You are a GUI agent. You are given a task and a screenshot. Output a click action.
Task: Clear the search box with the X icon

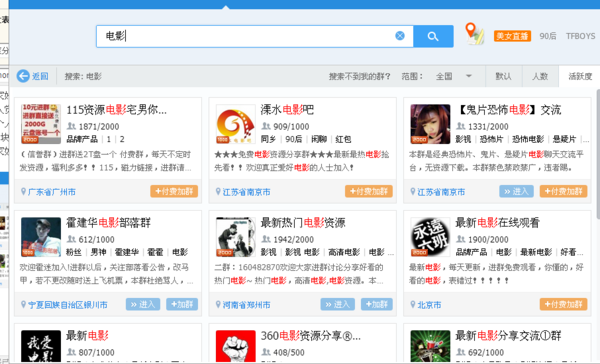point(399,36)
